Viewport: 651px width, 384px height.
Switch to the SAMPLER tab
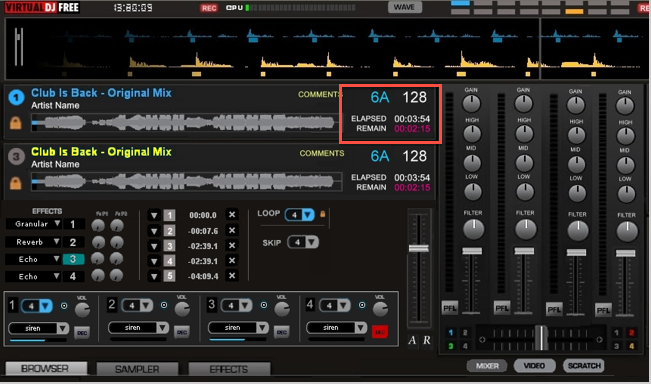click(x=137, y=369)
